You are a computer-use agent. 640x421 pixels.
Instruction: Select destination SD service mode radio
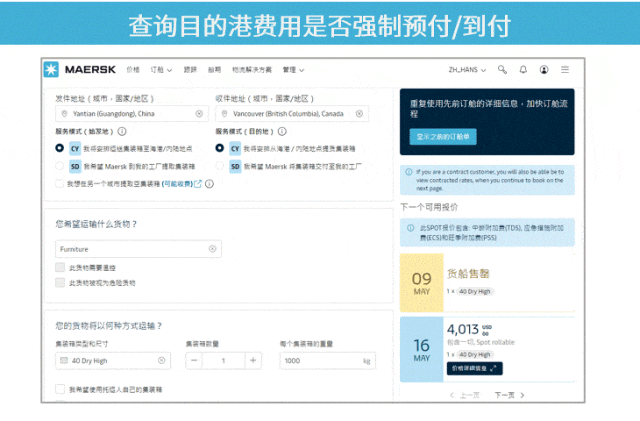click(x=220, y=166)
